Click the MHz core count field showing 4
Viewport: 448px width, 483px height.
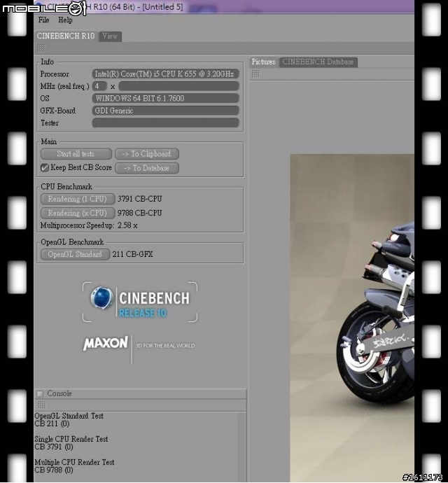click(x=99, y=86)
